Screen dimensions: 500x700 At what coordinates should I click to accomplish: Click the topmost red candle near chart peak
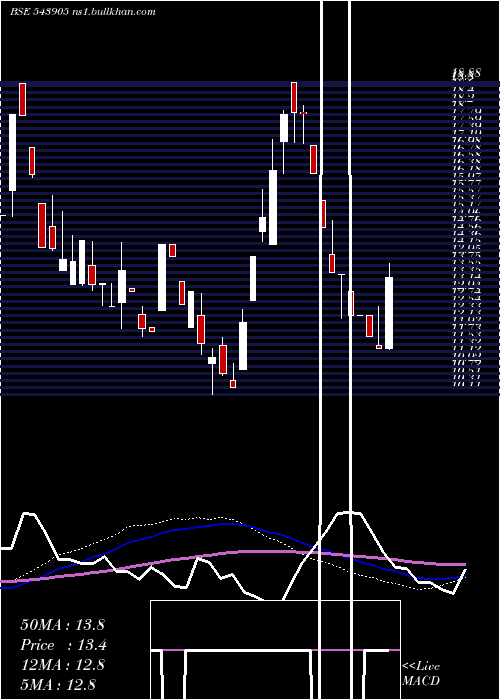click(294, 97)
